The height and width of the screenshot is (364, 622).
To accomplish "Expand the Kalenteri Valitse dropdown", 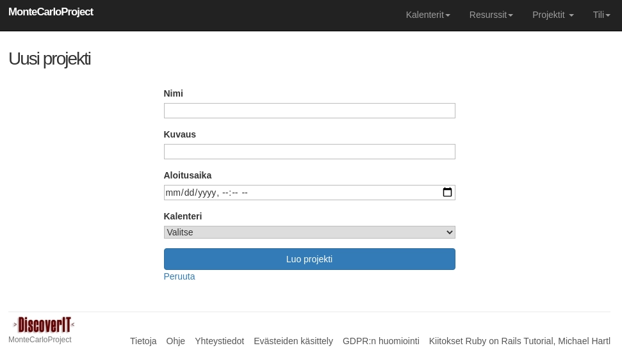I will click(x=309, y=232).
